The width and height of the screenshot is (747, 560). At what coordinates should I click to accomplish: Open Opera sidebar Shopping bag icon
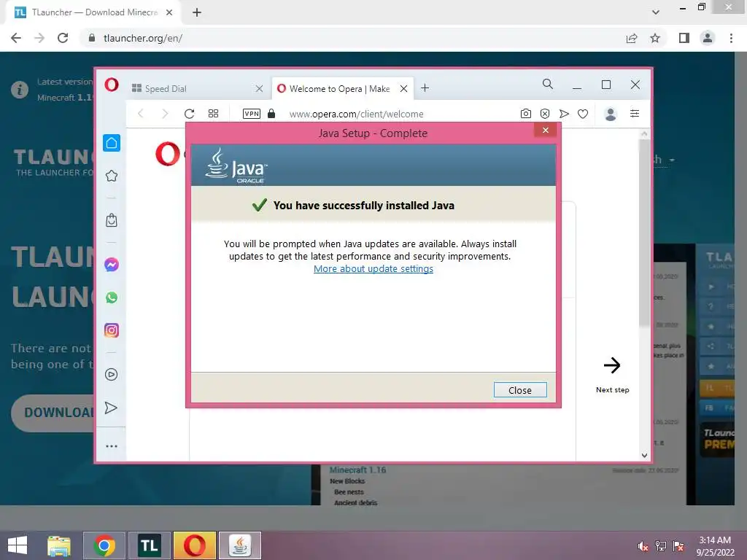coord(112,220)
